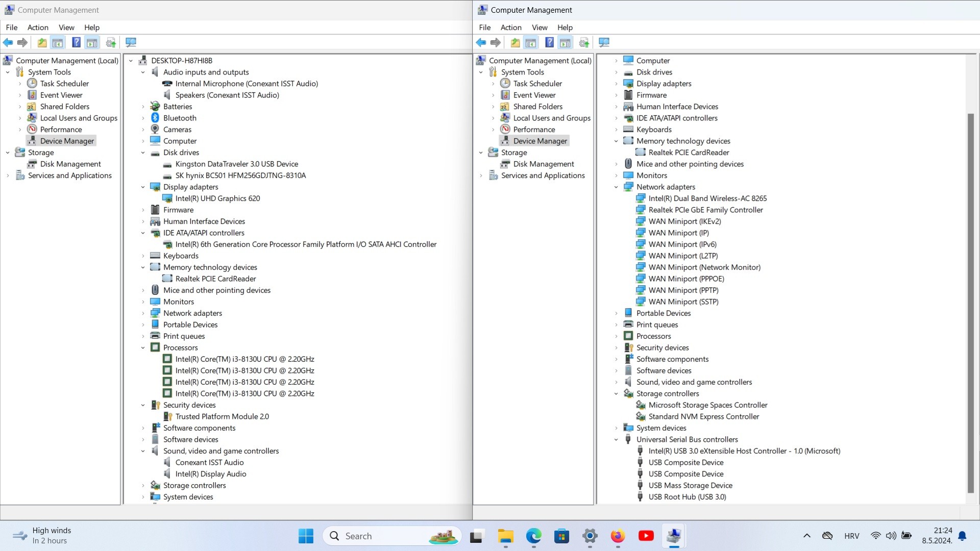Viewport: 980px width, 551px height.
Task: Open weather widget High winds
Action: 42,536
